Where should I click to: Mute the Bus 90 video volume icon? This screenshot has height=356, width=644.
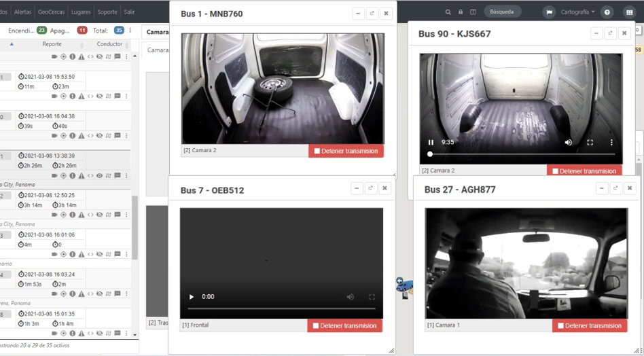pyautogui.click(x=569, y=143)
